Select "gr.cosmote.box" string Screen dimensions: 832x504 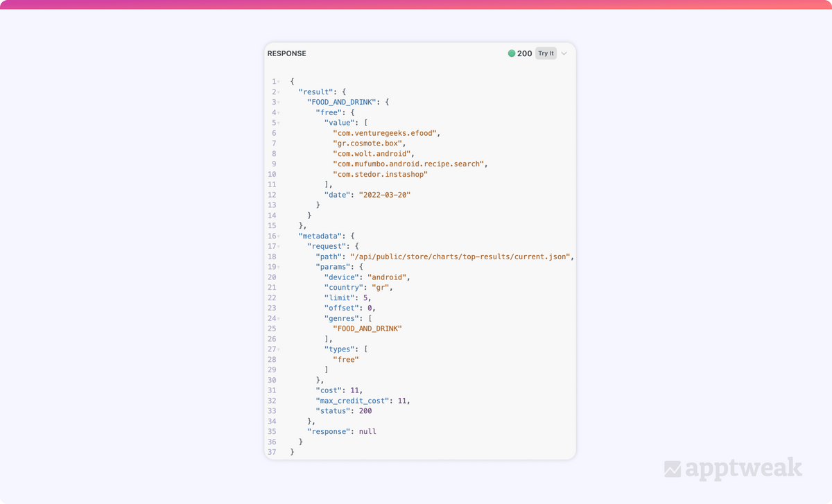[367, 144]
